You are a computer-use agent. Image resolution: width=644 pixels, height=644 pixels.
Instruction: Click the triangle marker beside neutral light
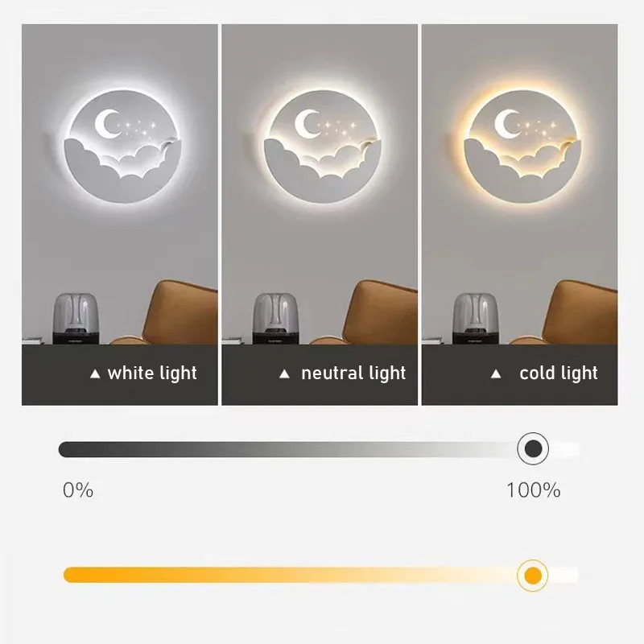[x=284, y=374]
